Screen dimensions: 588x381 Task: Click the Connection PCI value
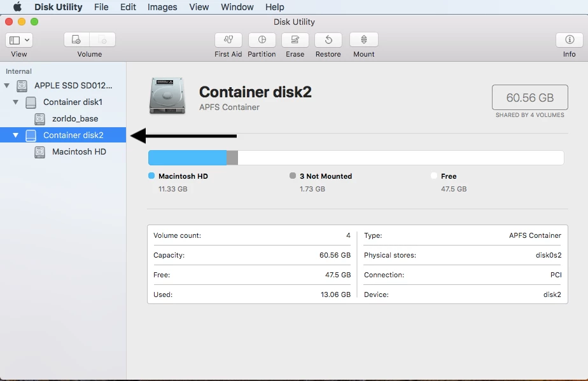(556, 275)
